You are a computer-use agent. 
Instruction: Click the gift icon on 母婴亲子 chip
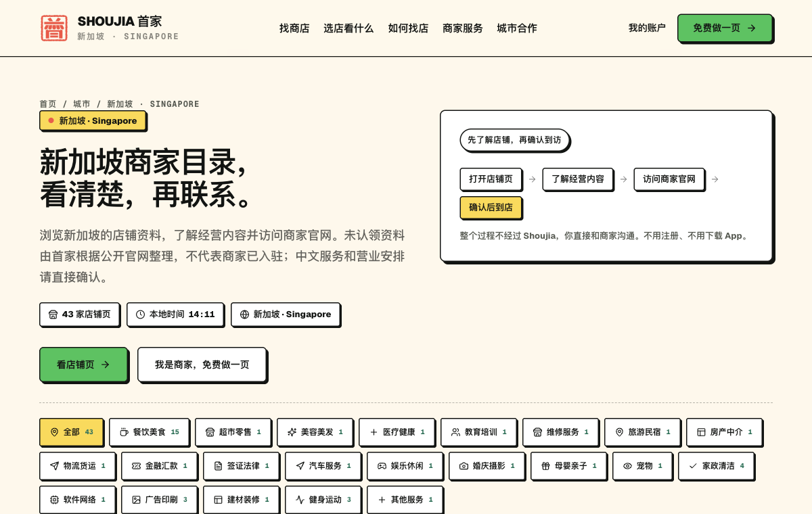pos(545,466)
